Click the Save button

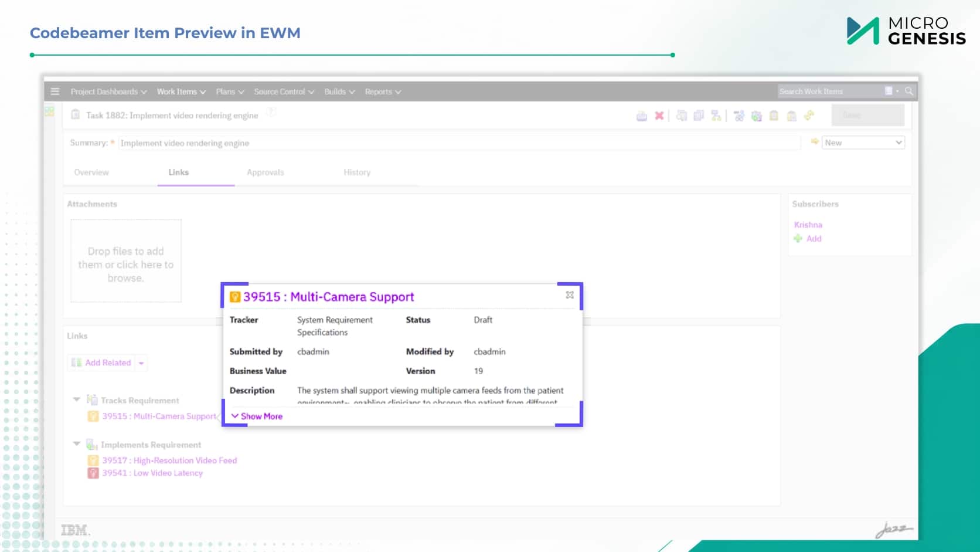point(867,115)
